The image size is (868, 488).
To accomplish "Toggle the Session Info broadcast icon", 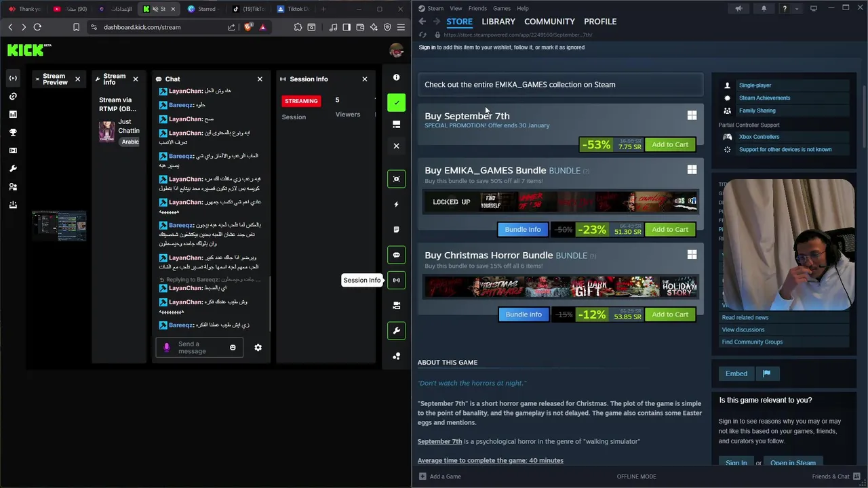I will [x=397, y=280].
